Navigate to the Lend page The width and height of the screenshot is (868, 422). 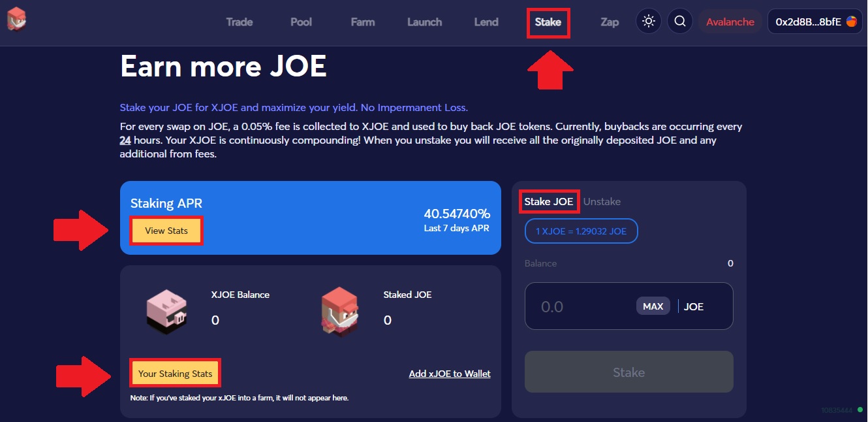point(486,22)
